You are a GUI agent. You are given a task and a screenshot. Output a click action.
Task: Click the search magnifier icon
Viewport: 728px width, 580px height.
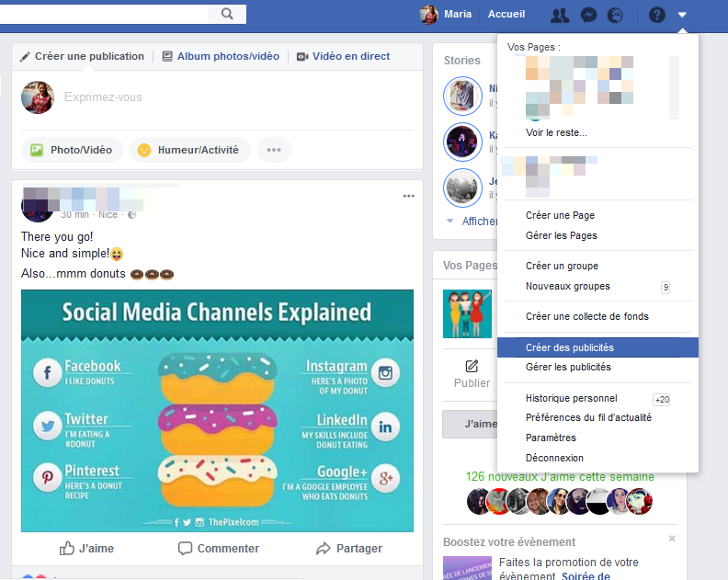tap(226, 14)
